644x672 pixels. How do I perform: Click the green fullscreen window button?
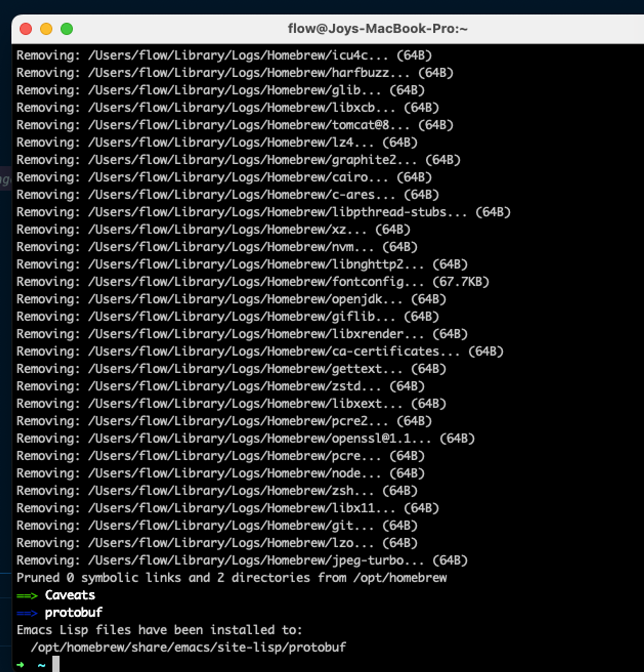[x=67, y=29]
